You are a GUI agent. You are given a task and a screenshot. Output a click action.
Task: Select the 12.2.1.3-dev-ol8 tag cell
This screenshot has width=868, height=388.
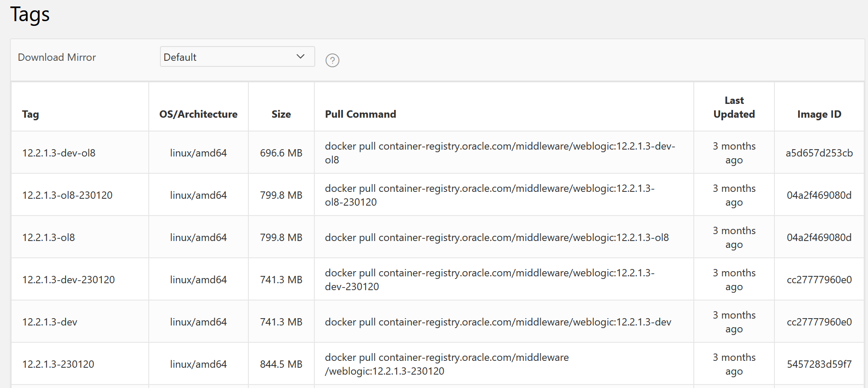pos(59,153)
